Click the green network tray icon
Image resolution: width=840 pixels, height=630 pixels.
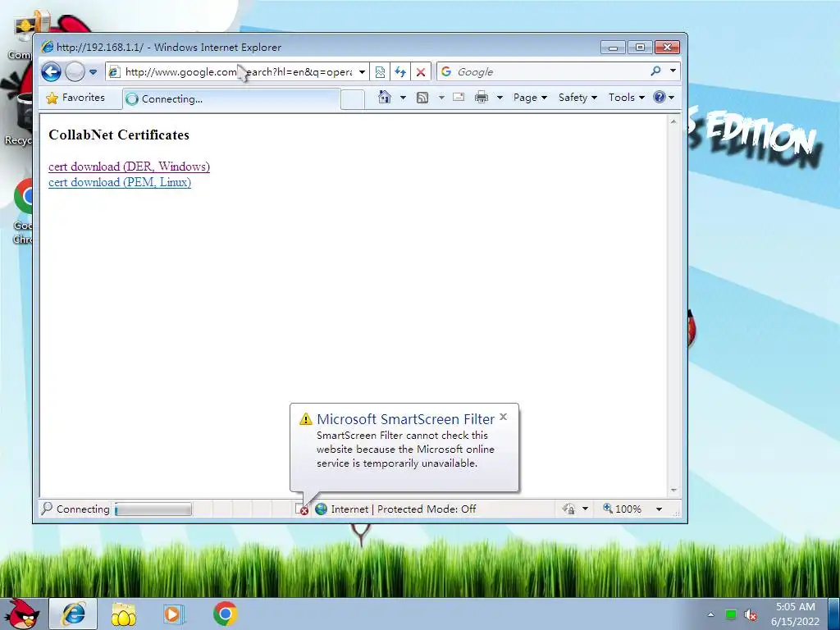click(x=731, y=614)
